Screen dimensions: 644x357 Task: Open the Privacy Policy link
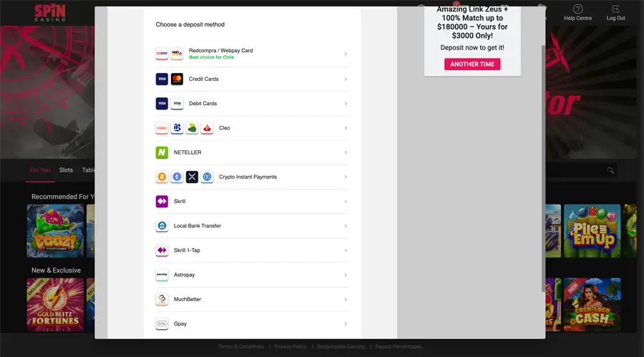point(291,346)
